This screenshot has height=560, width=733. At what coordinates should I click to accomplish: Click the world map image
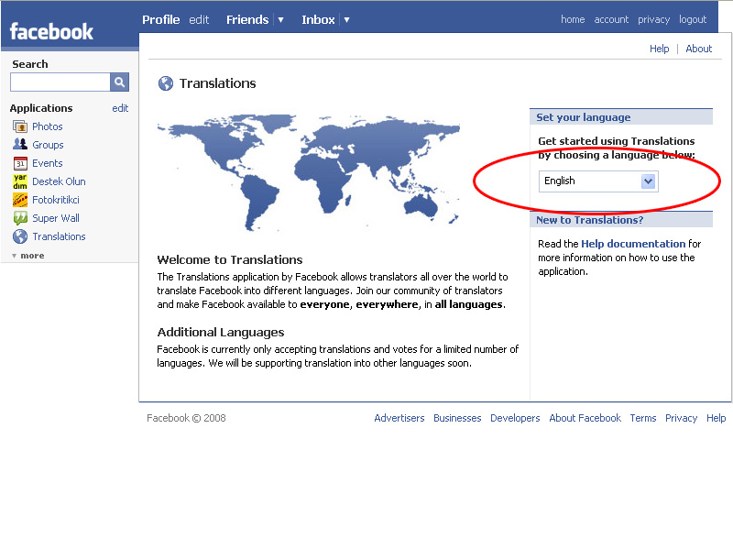coord(309,173)
